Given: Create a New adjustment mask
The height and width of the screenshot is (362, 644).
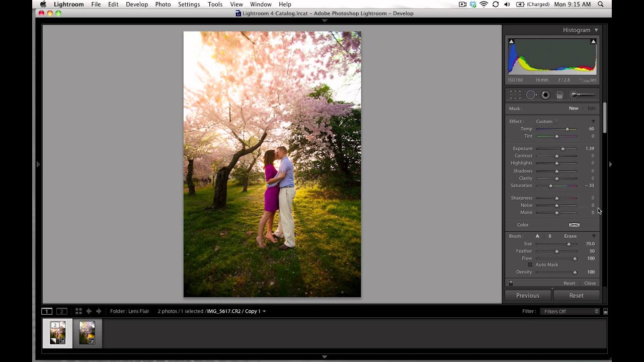Looking at the screenshot, I should (574, 108).
